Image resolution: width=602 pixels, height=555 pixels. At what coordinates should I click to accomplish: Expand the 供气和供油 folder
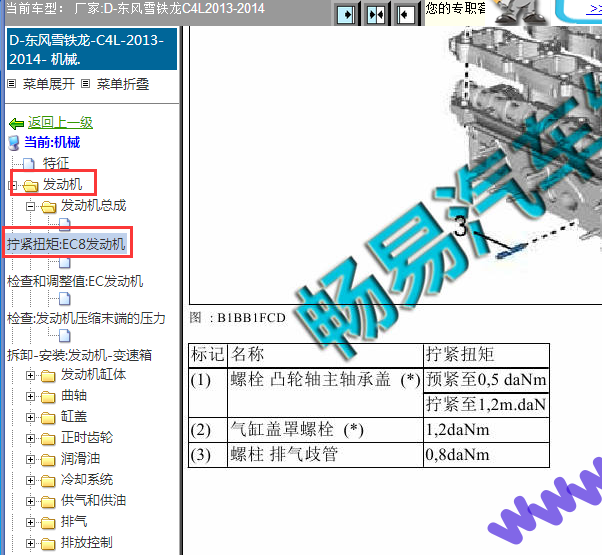[x=31, y=502]
